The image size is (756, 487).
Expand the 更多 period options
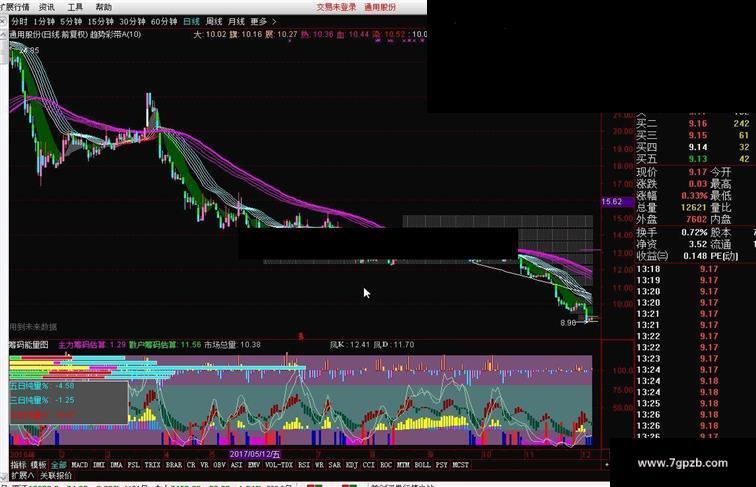click(x=263, y=22)
